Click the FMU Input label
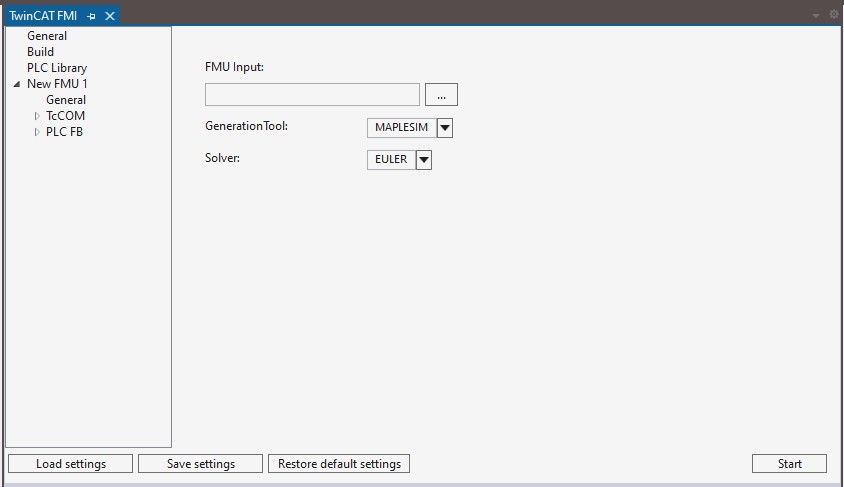Viewport: 844px width, 487px height. pos(234,67)
